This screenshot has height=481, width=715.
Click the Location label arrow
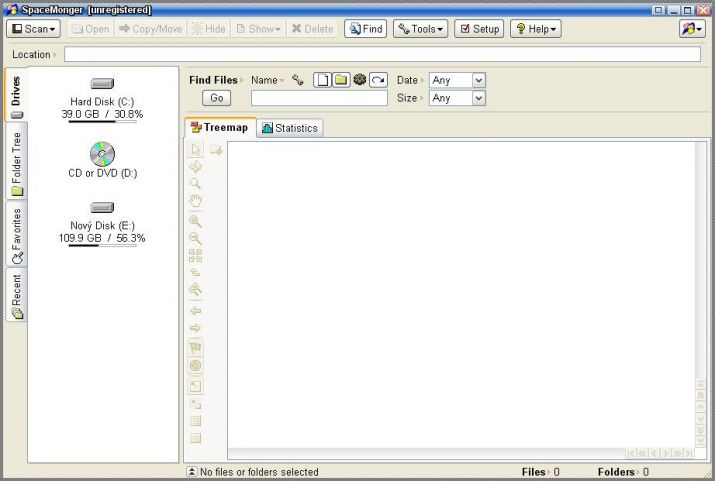click(x=55, y=55)
